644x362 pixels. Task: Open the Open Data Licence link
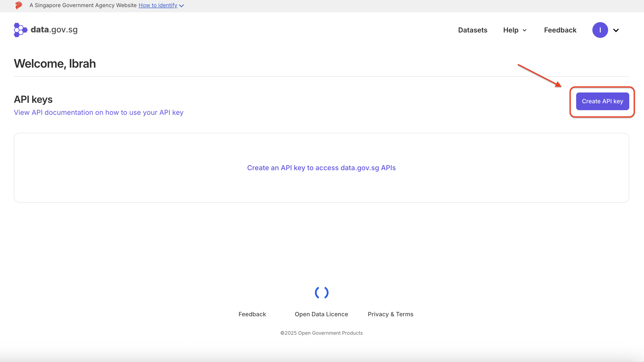coord(321,314)
